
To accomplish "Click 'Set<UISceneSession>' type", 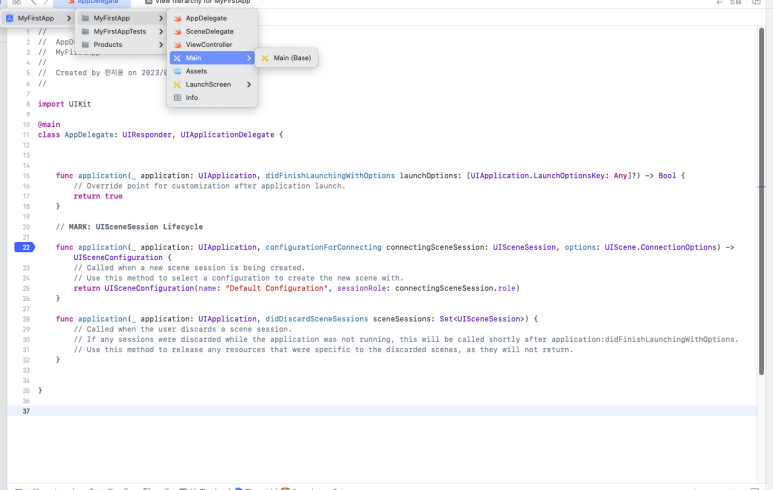I will point(482,319).
